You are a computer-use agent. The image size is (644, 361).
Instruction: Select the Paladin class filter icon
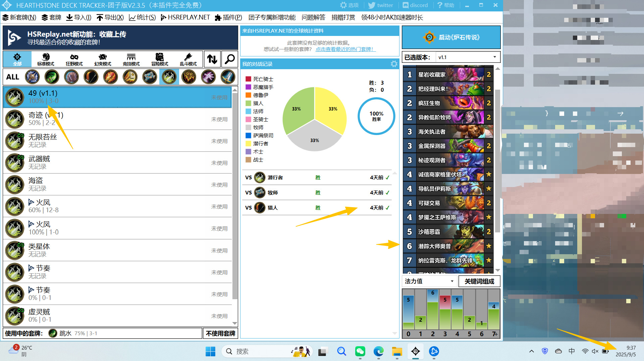[130, 77]
